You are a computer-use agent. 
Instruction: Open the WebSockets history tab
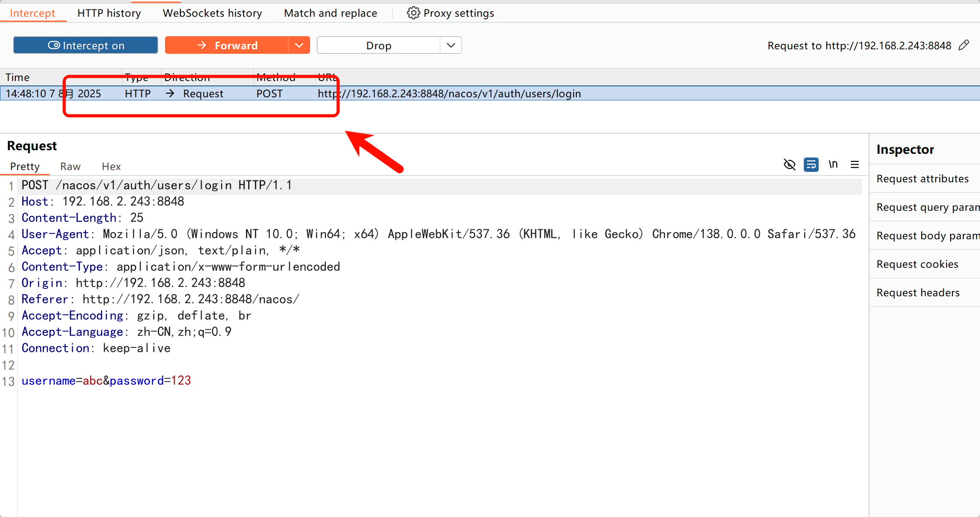(x=212, y=13)
